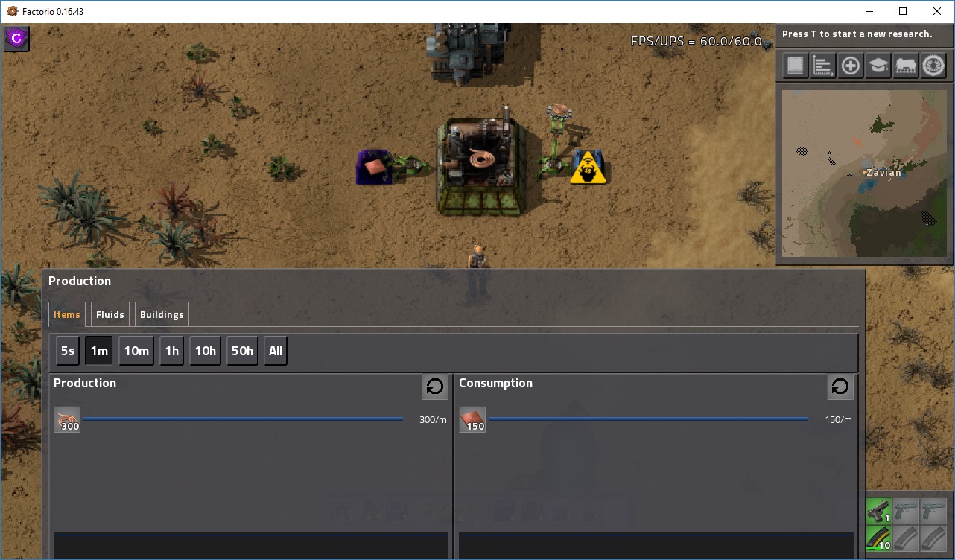Select the 1h time range

(172, 351)
